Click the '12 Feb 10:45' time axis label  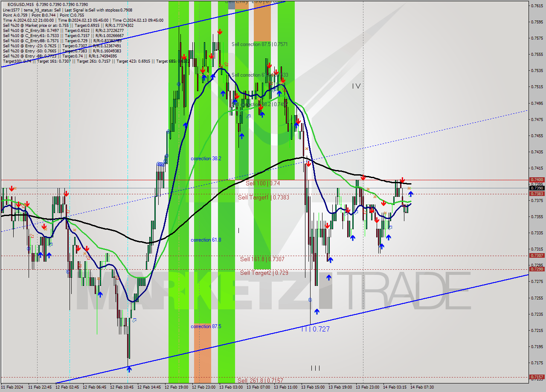point(122,387)
